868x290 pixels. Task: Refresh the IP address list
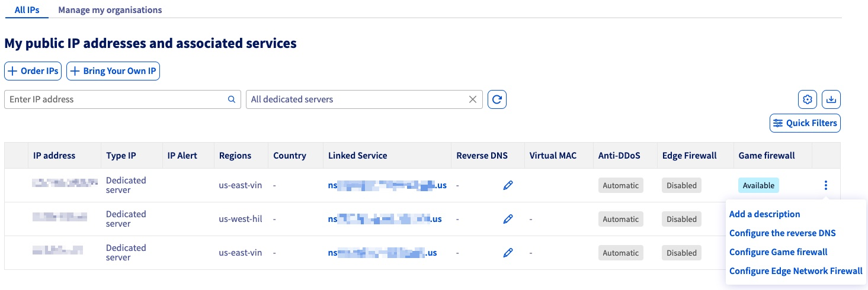[x=497, y=99]
